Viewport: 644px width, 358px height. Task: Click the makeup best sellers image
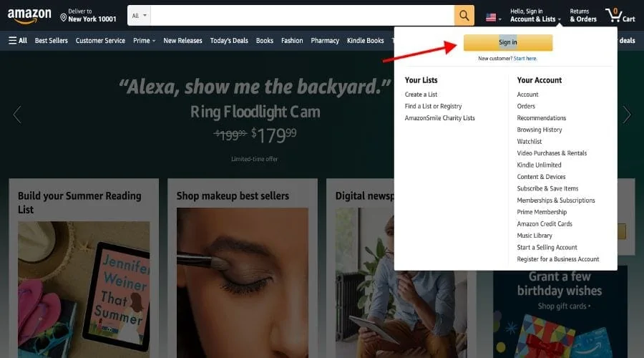pyautogui.click(x=243, y=283)
